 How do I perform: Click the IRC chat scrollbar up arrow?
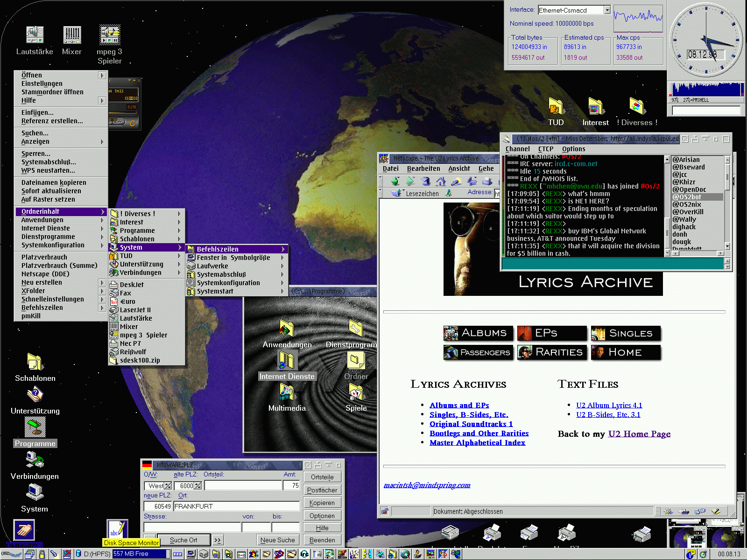pyautogui.click(x=667, y=160)
